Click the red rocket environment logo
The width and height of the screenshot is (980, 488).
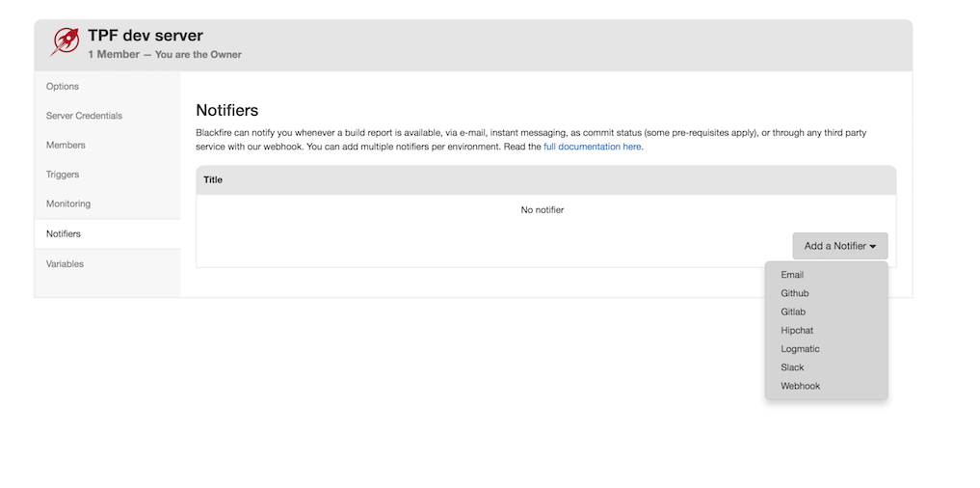tap(66, 41)
